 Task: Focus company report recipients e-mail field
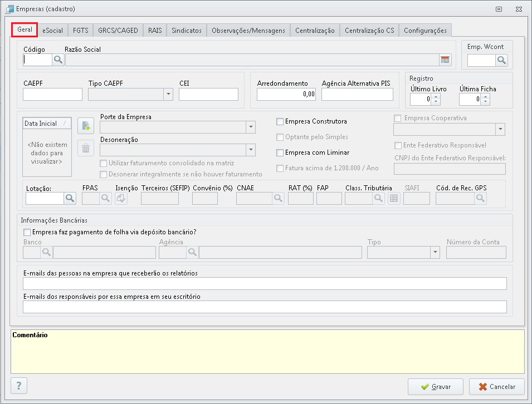coord(265,283)
